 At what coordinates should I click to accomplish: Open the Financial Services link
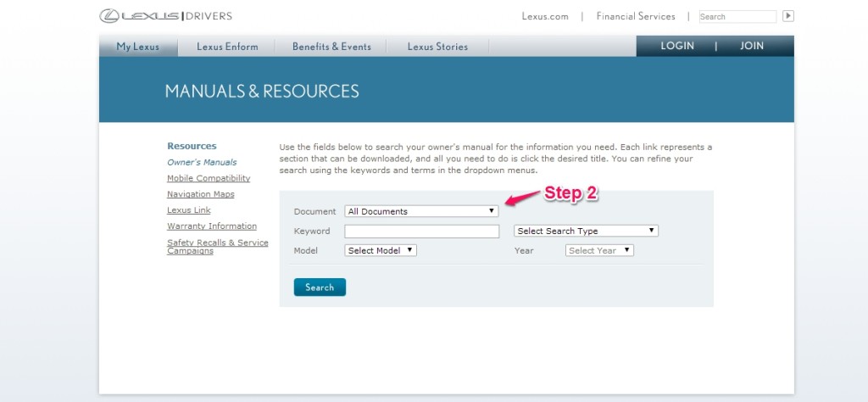[636, 16]
